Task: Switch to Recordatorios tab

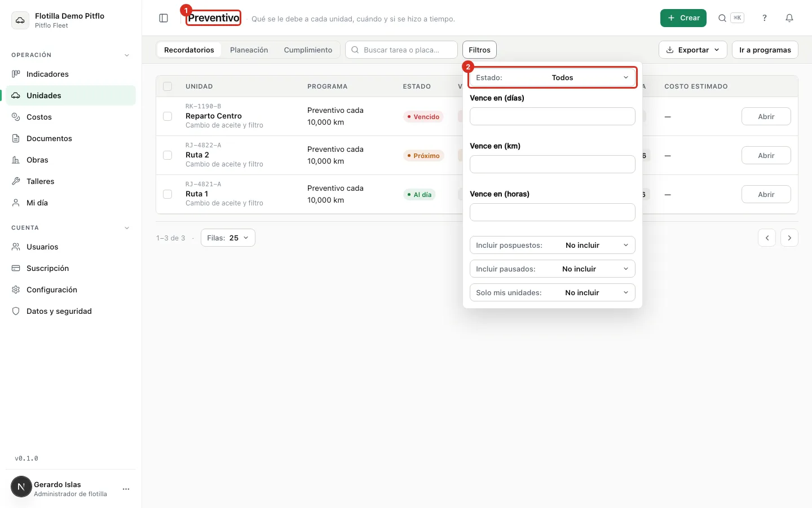Action: (189, 50)
